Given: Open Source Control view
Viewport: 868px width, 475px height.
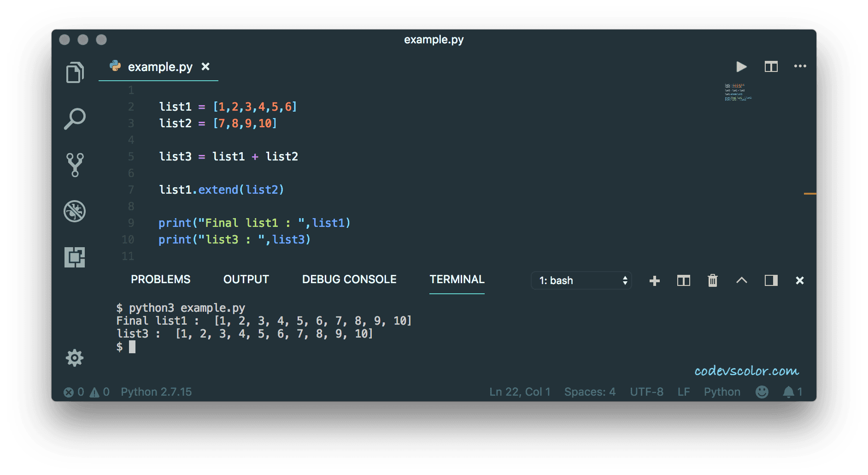Looking at the screenshot, I should (x=75, y=164).
